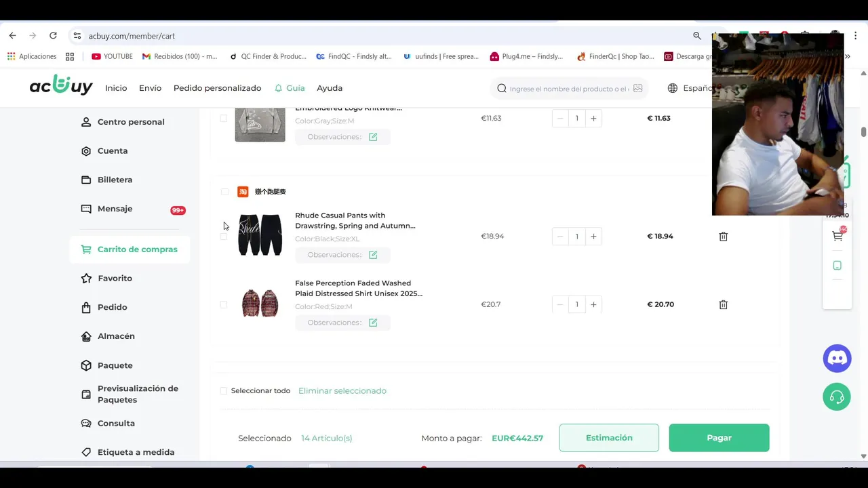Open the tab groups grid icon in bookmarks bar

70,56
